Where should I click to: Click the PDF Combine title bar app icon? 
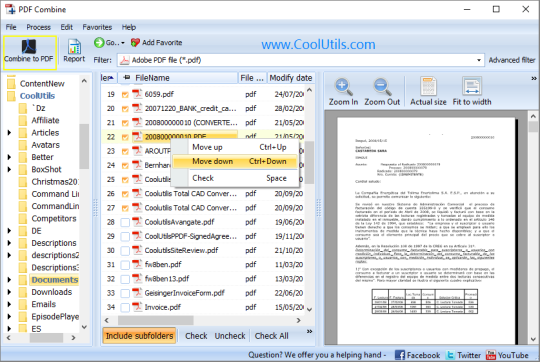point(10,9)
